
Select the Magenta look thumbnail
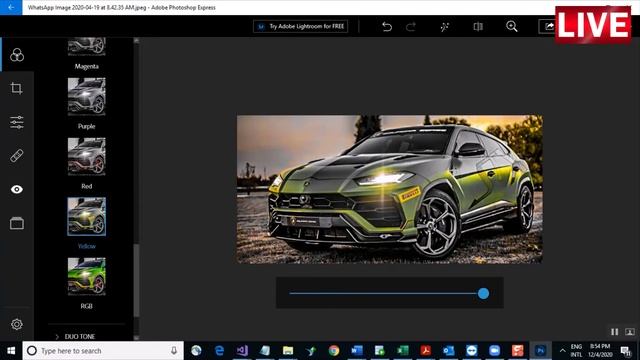click(87, 47)
